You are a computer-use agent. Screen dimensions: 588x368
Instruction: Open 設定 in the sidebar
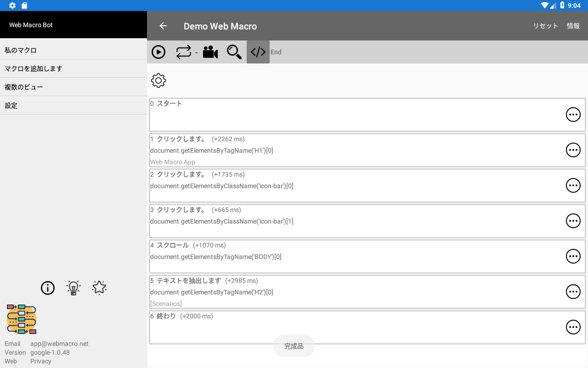[73, 105]
